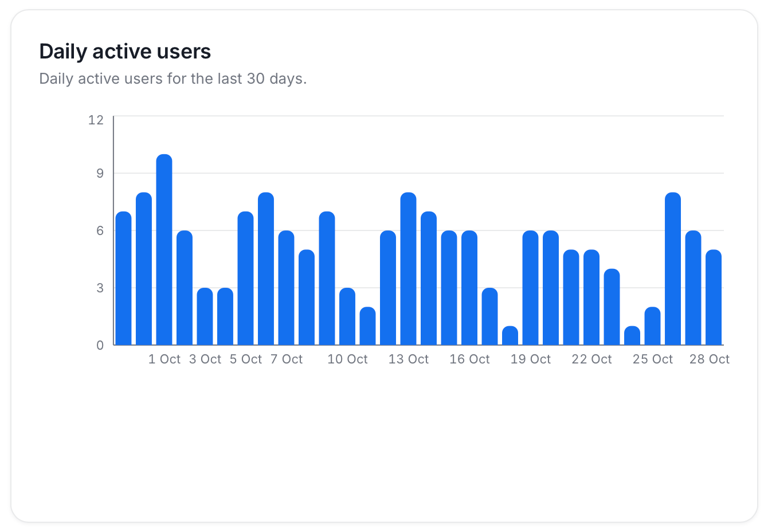Screen dimensions: 768x532
Task: Click the "1 Oct" x-axis label
Action: tap(164, 359)
